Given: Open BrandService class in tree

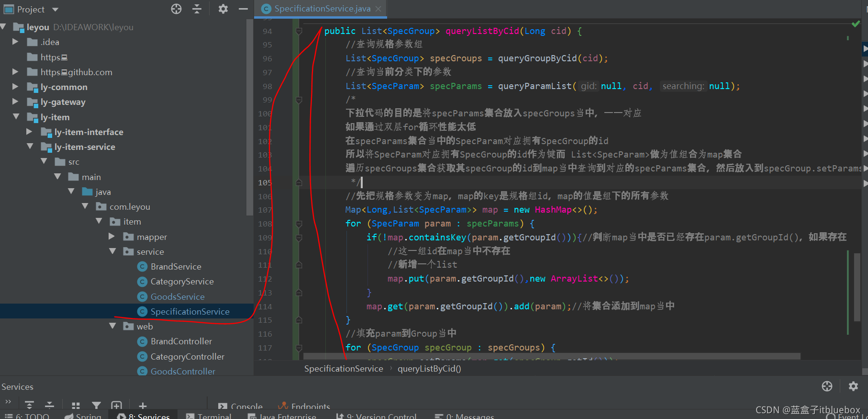Looking at the screenshot, I should point(176,266).
